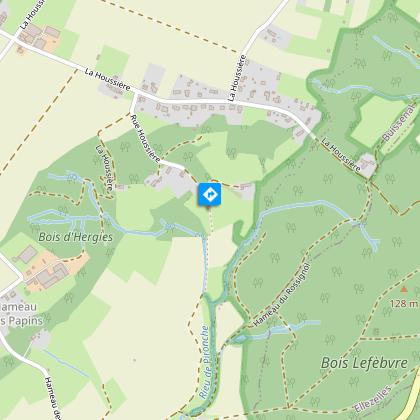This screenshot has width=420, height=420.
Task: Select the small grey dot in the southern field
Action: (134, 360)
